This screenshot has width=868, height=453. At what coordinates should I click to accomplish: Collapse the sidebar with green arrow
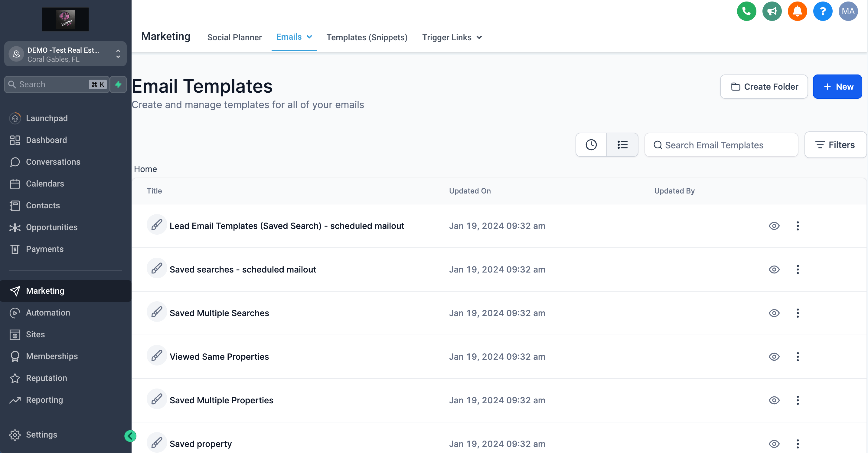coord(130,436)
